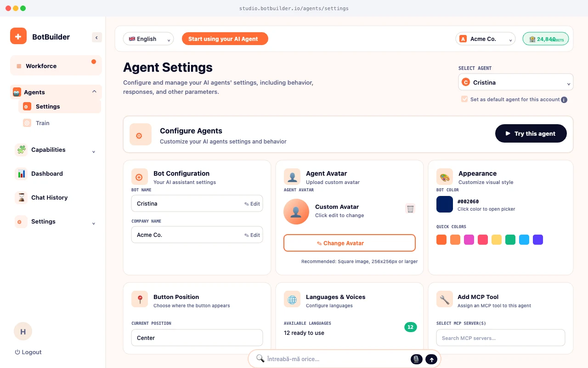Click the Button Position pin icon
Screen dimensions: 588x368
tap(140, 300)
